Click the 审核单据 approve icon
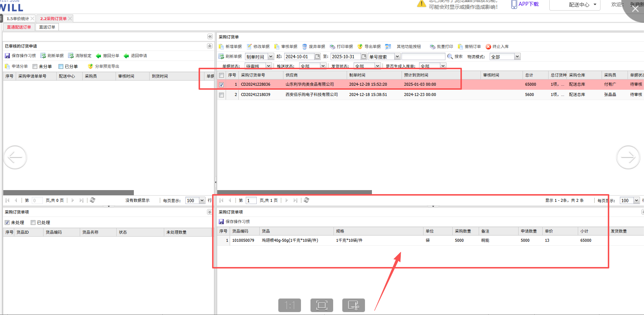This screenshot has width=644, height=315. (277, 47)
